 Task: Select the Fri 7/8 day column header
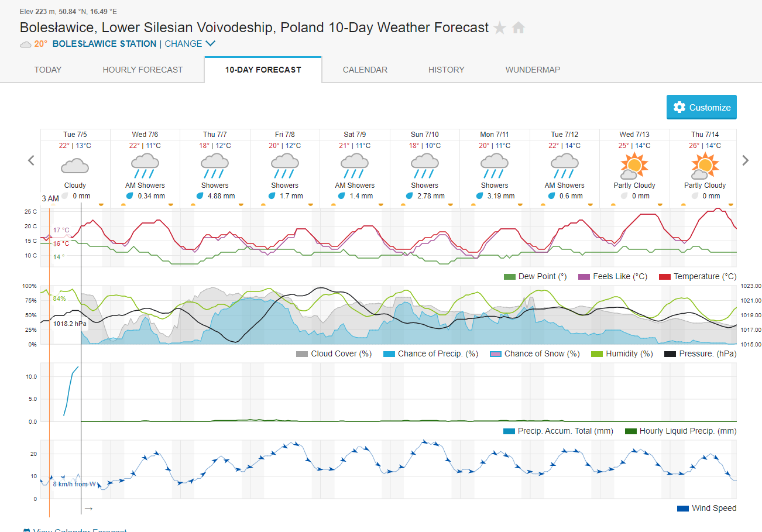285,135
